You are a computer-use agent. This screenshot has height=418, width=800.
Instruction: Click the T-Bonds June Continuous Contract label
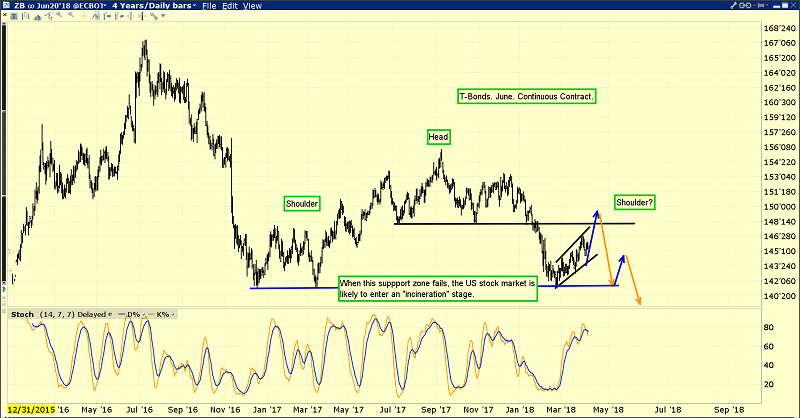coord(526,96)
